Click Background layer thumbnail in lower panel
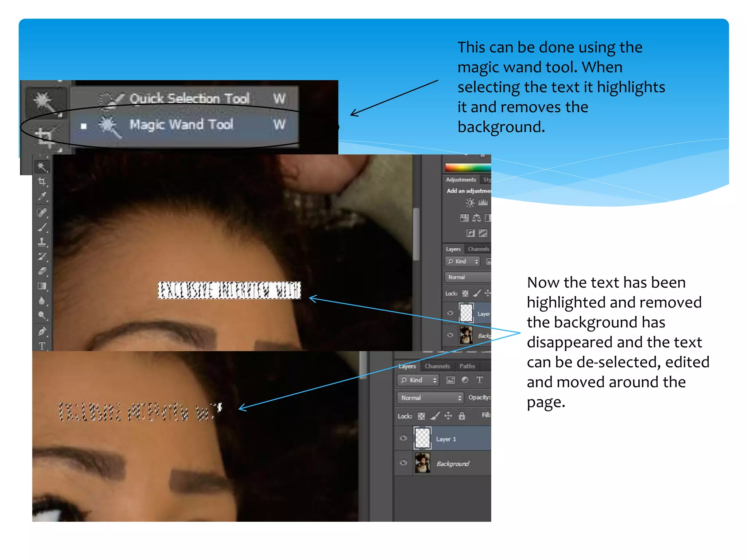747x560 pixels. 422,463
